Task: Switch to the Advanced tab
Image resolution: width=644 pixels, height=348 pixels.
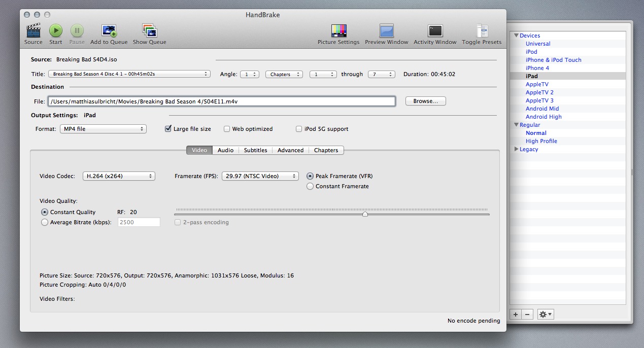Action: (x=291, y=150)
